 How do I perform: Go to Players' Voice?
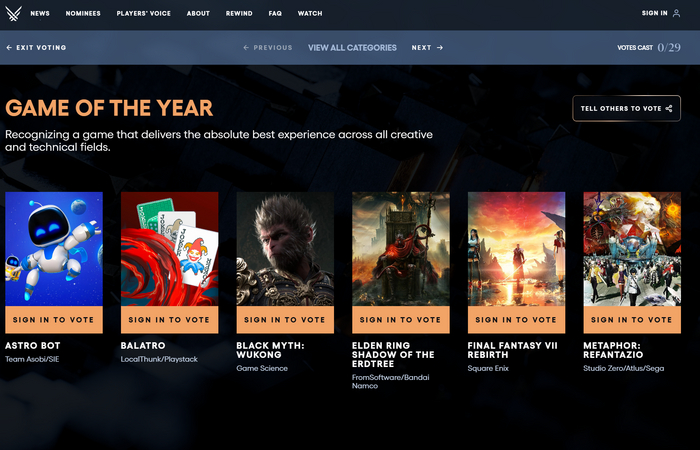click(143, 13)
